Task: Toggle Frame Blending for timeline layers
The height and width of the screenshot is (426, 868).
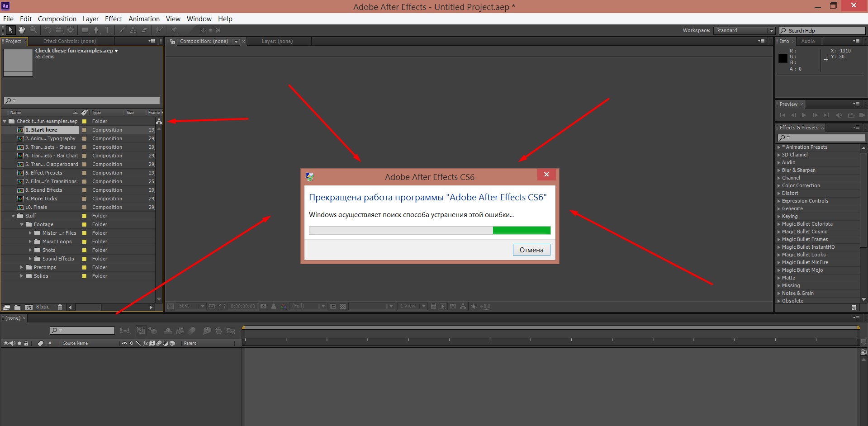Action: tap(180, 331)
